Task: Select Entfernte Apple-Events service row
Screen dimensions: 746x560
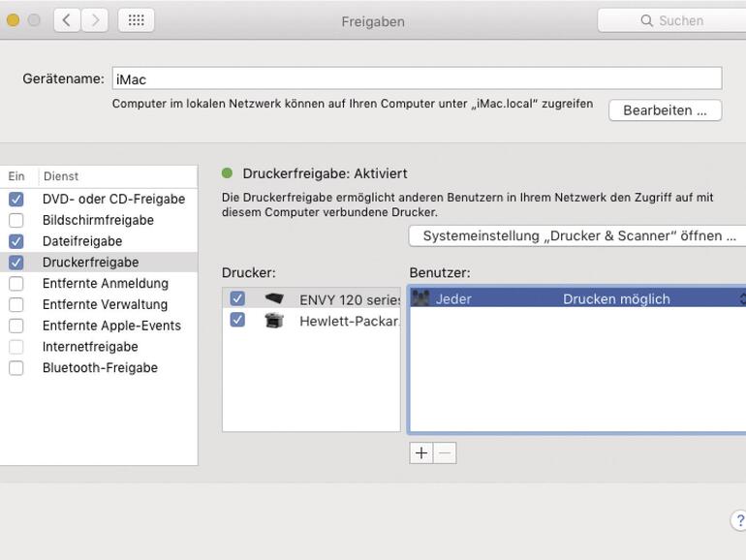Action: (99, 326)
